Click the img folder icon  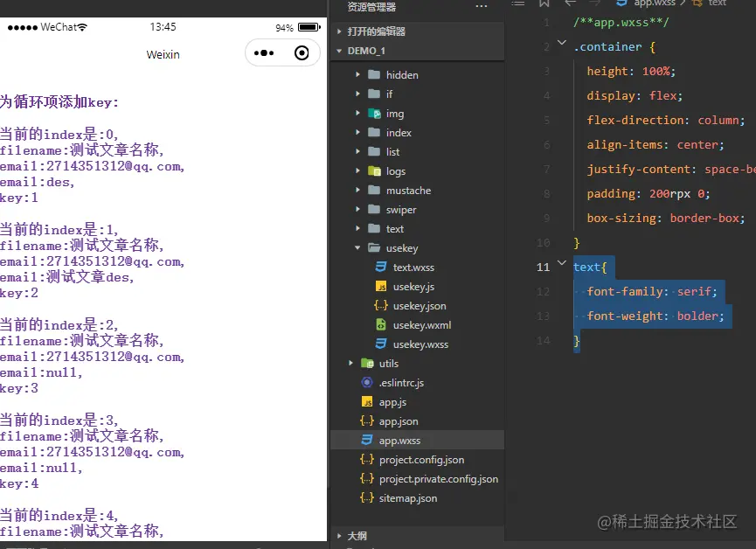coord(374,114)
